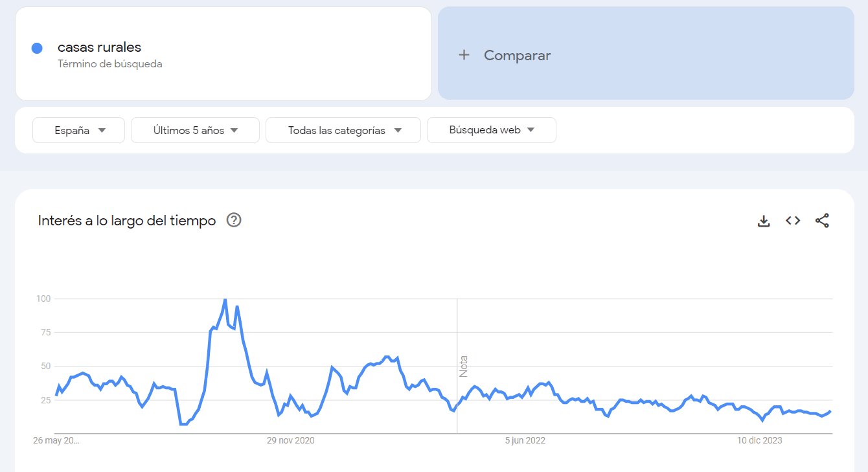
Task: Edit the casas rurales search term
Action: point(99,47)
